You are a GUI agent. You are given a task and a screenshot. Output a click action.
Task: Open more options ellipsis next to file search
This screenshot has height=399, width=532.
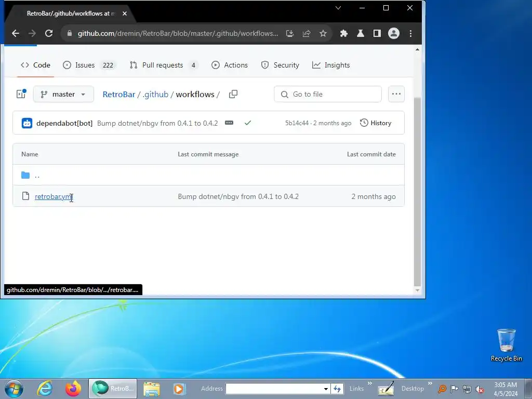coord(396,94)
